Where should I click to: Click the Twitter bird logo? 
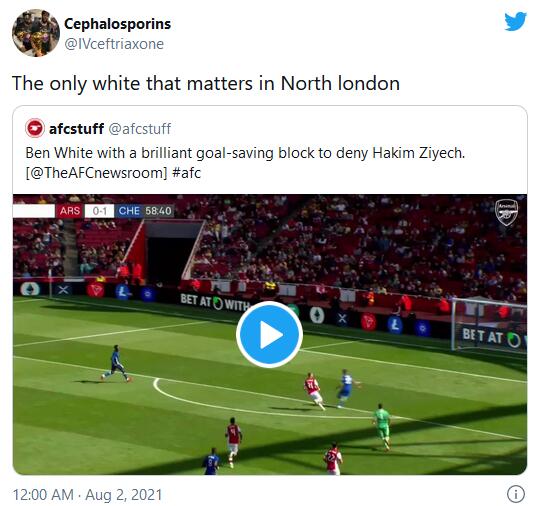(x=515, y=22)
